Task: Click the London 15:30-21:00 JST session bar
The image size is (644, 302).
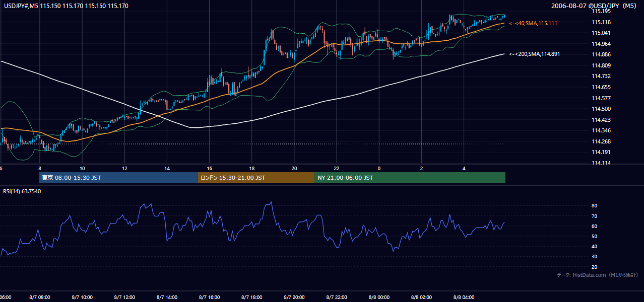Action: 256,178
